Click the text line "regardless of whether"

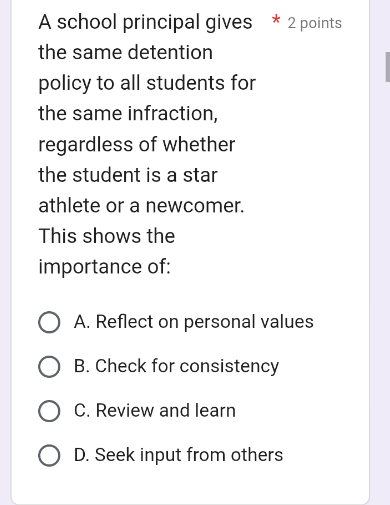pos(137,145)
